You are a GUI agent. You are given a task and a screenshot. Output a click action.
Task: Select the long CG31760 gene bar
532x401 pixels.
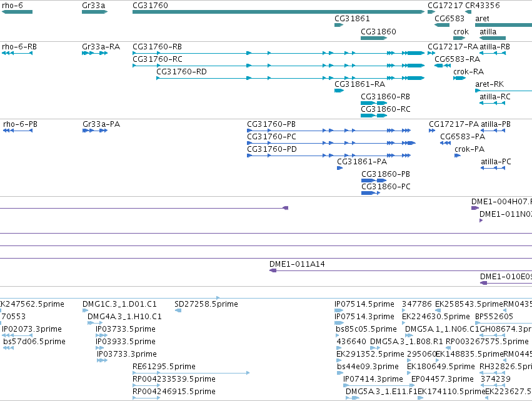278,12
